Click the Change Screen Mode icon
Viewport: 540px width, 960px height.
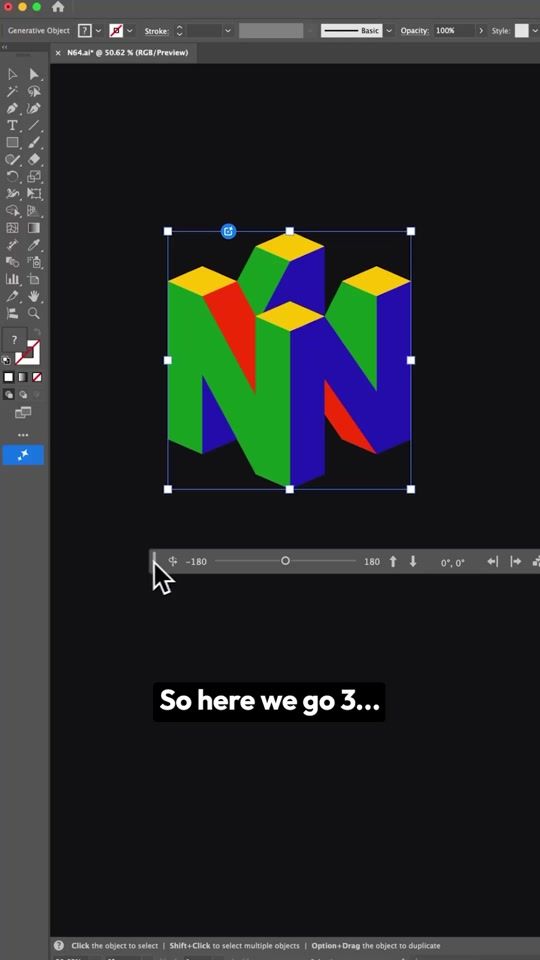click(x=23, y=413)
